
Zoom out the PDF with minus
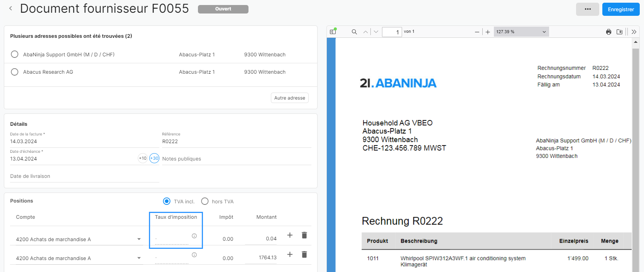pyautogui.click(x=477, y=32)
